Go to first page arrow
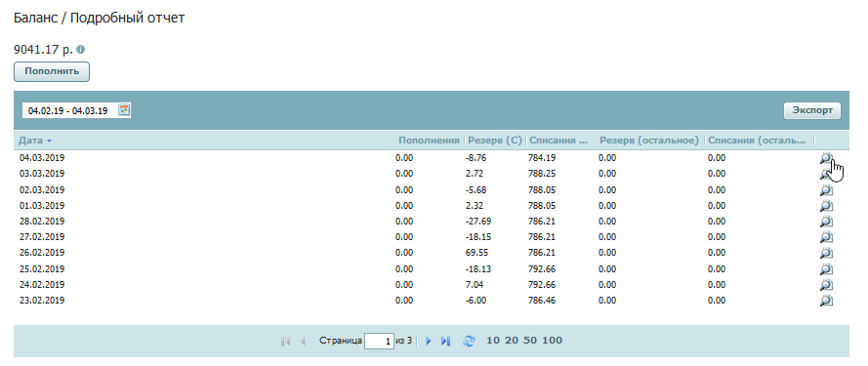Screen dimensions: 868x366 [x=286, y=341]
